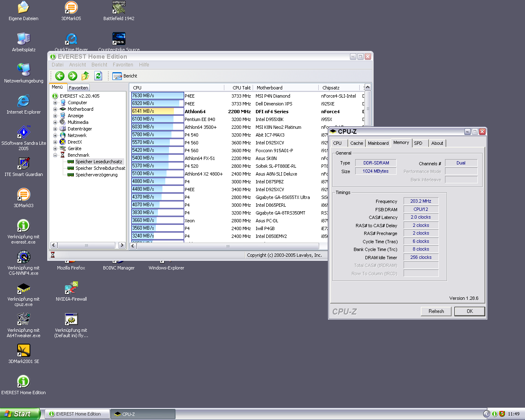
Task: Click the green Back arrow in EVEREST toolbar
Action: tap(60, 76)
